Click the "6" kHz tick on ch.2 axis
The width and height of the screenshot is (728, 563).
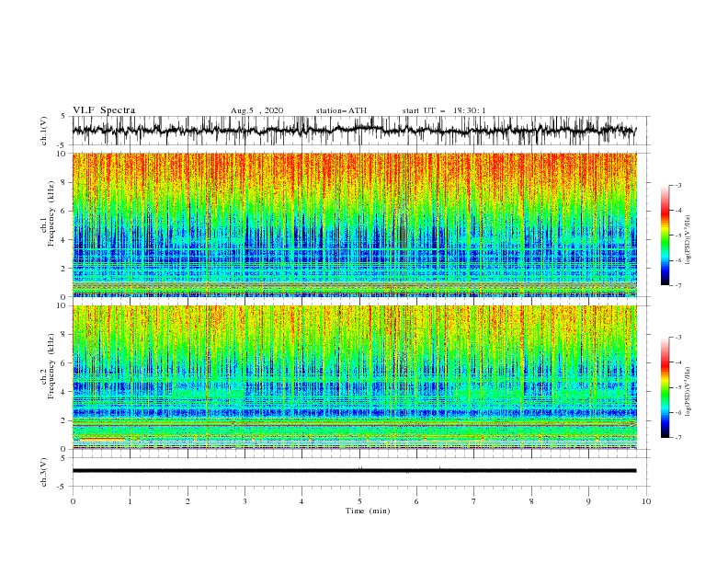click(x=64, y=363)
